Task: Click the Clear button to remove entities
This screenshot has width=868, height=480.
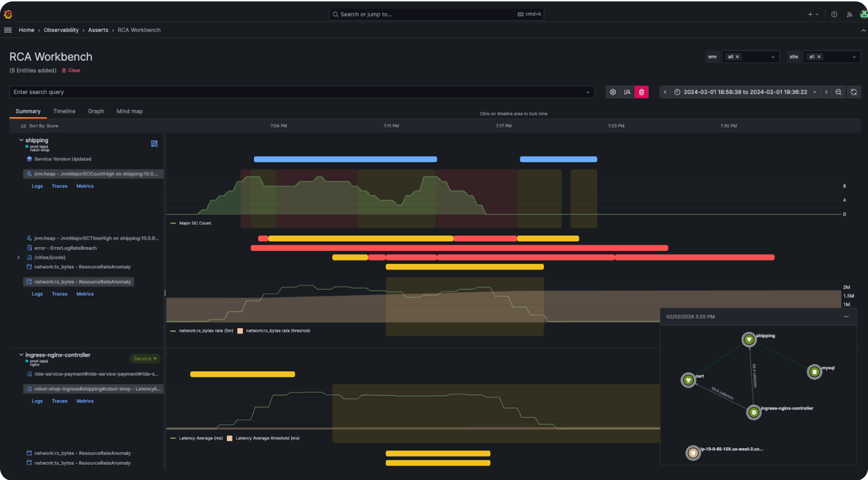Action: tap(71, 70)
